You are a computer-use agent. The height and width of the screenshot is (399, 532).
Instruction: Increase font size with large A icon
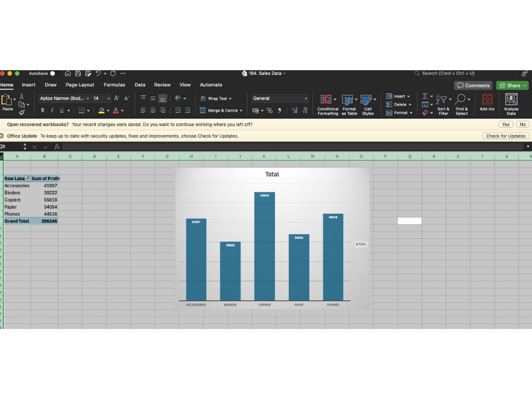click(x=117, y=98)
